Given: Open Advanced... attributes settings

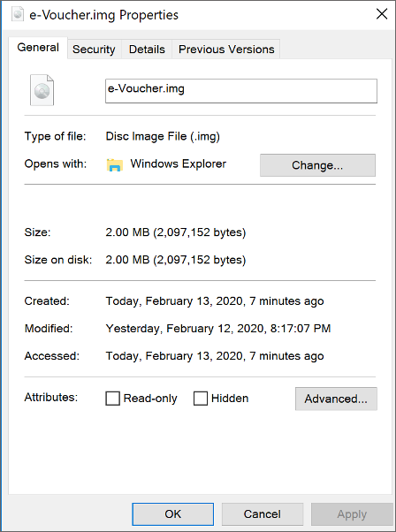Looking at the screenshot, I should point(336,399).
